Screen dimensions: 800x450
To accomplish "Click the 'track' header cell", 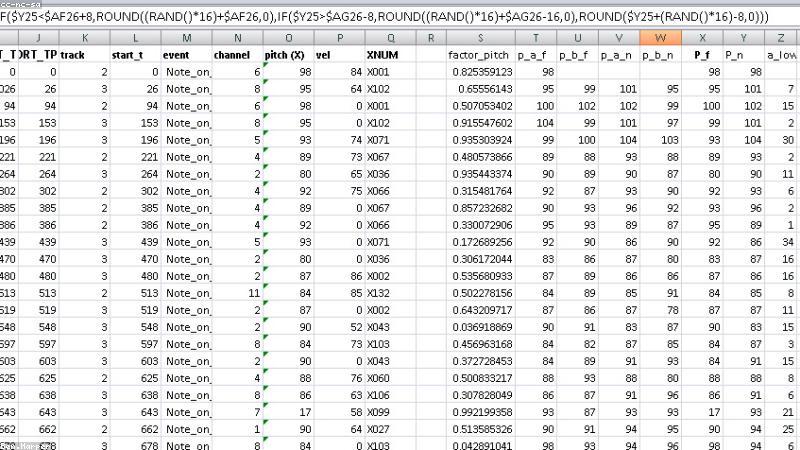I will tap(85, 55).
